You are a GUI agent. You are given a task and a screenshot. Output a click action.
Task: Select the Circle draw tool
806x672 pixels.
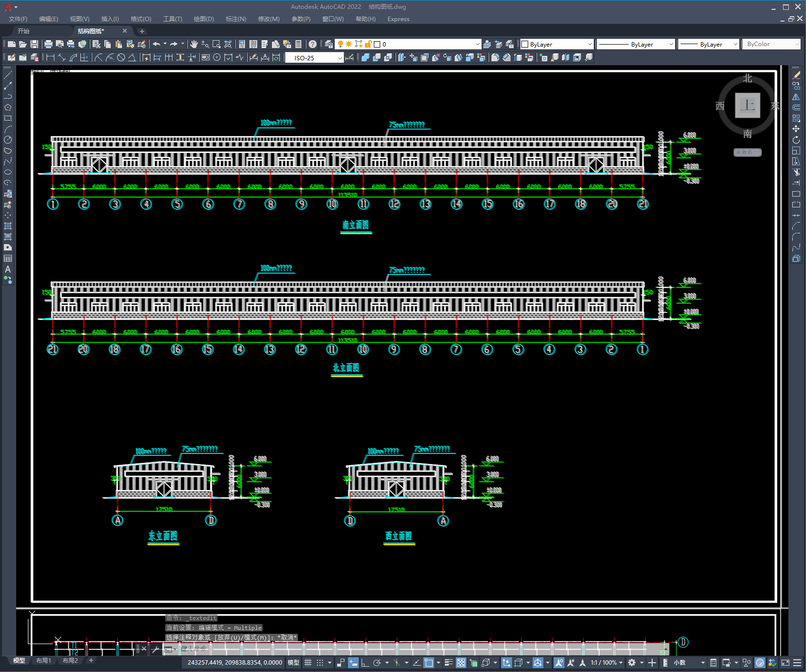pos(8,140)
